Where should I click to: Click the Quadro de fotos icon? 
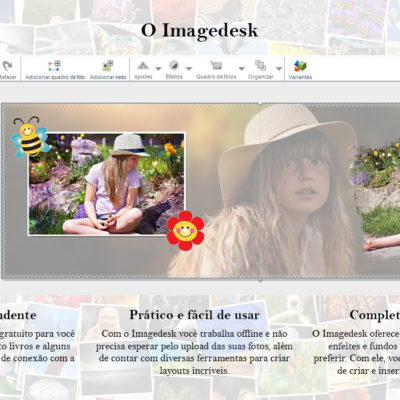pos(216,65)
